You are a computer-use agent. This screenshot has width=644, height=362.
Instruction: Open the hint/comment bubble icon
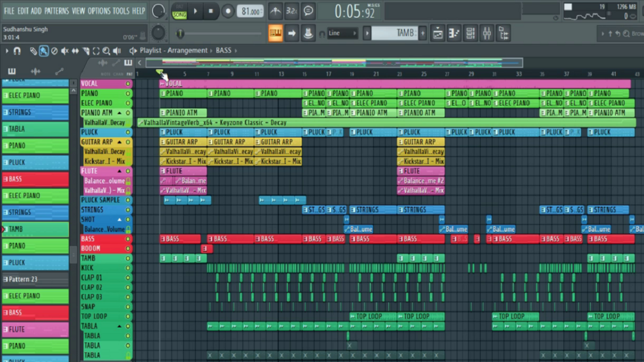click(308, 12)
